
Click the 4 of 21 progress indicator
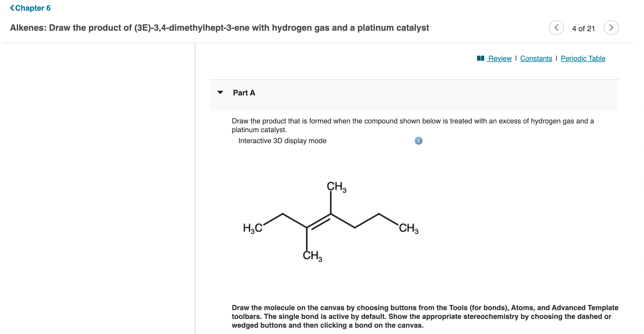(x=583, y=28)
